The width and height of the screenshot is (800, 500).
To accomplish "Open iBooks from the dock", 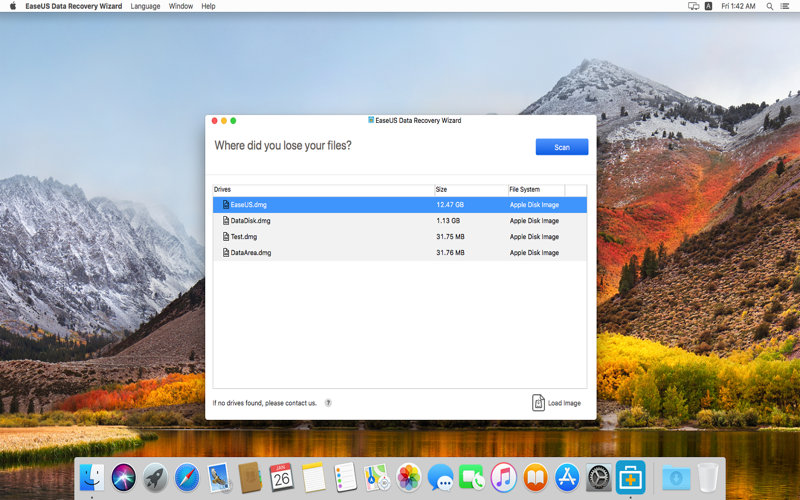I will pyautogui.click(x=535, y=477).
